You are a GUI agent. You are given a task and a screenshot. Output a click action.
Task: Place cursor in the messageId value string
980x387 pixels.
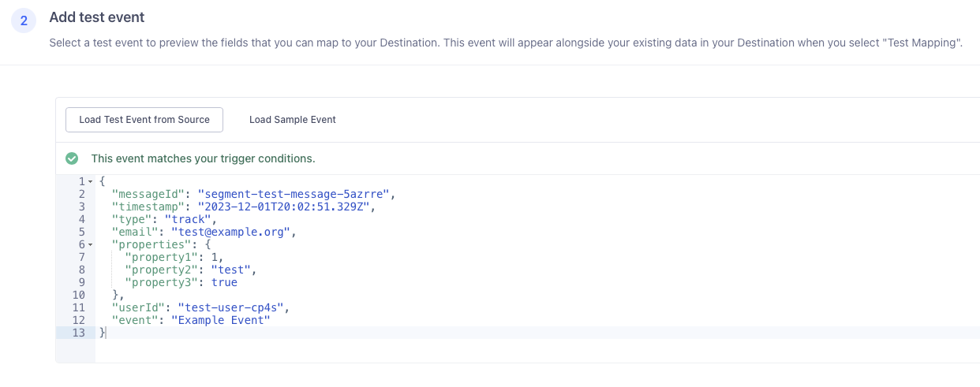point(296,194)
